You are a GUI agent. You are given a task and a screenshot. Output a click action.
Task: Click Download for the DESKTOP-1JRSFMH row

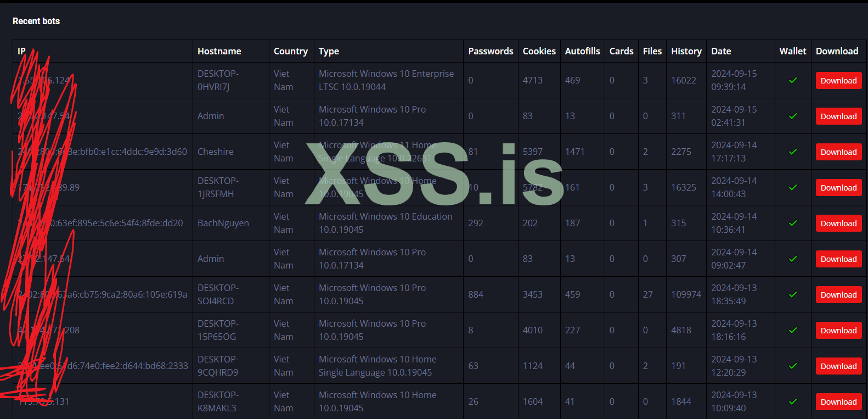click(x=838, y=187)
